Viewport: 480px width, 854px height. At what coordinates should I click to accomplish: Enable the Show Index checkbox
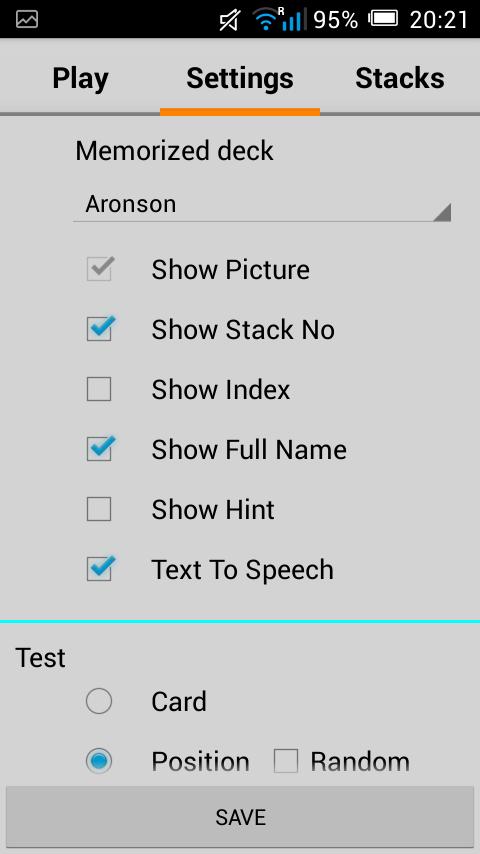(x=99, y=389)
